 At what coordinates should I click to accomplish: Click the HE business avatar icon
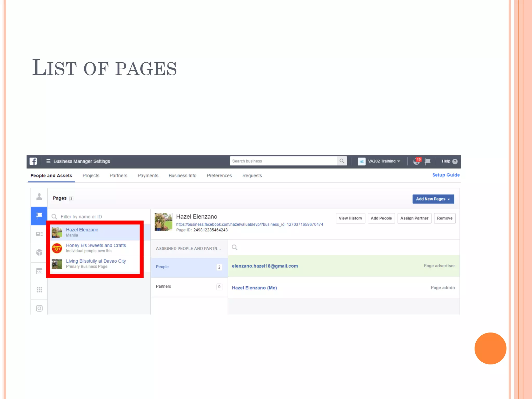[362, 161]
